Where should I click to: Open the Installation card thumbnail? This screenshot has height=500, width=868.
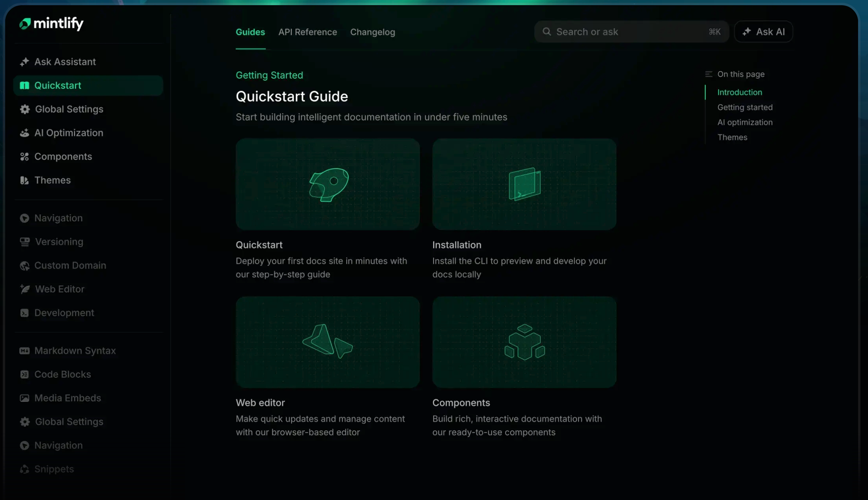coord(524,184)
